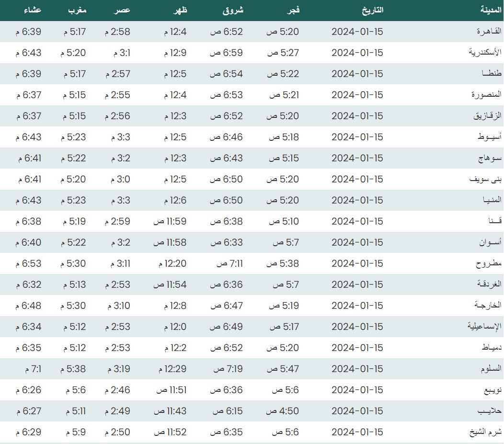The height and width of the screenshot is (444, 504).
Task: Click the نويبع asr time 2:46
Action: pos(117,390)
